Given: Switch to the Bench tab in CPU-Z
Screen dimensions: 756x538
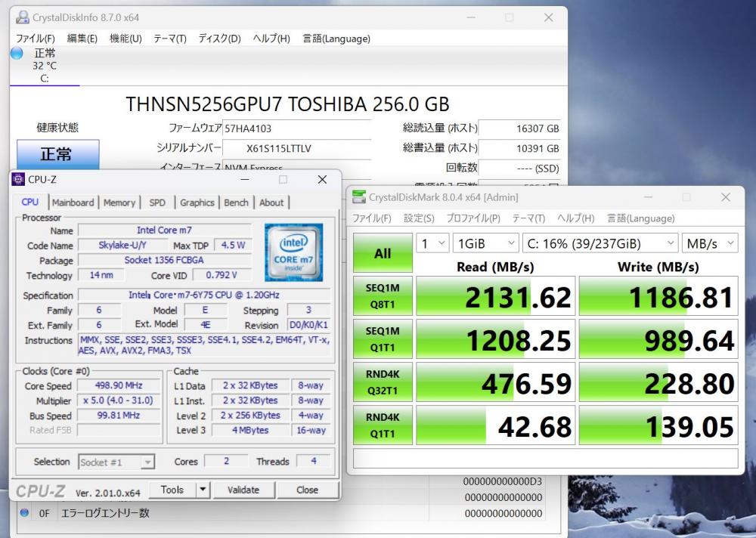Looking at the screenshot, I should click(236, 203).
